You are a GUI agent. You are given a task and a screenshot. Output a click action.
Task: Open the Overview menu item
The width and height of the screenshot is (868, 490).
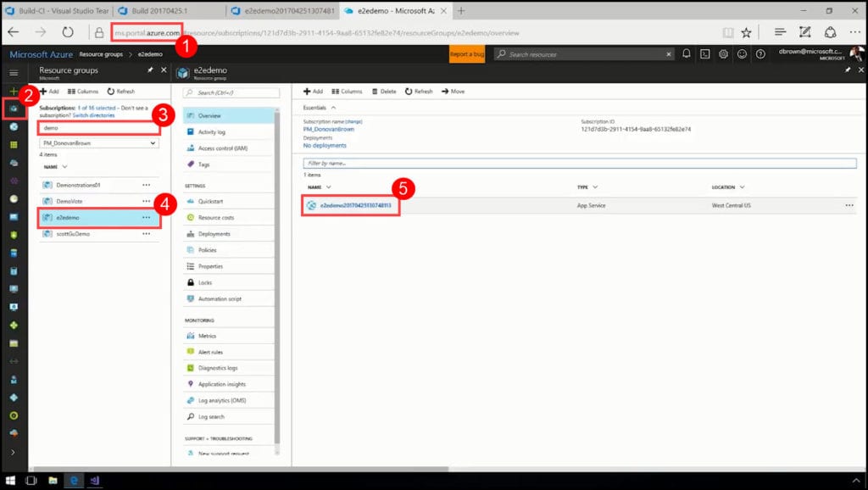pos(229,115)
